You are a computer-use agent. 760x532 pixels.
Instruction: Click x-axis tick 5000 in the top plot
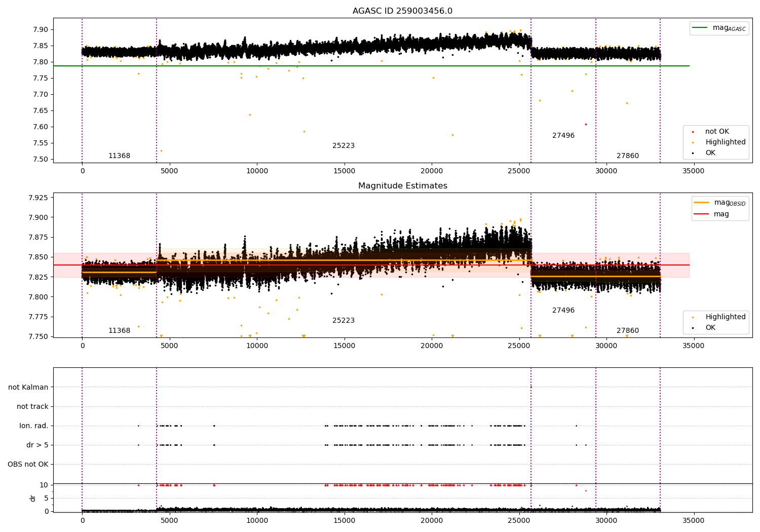(x=169, y=171)
